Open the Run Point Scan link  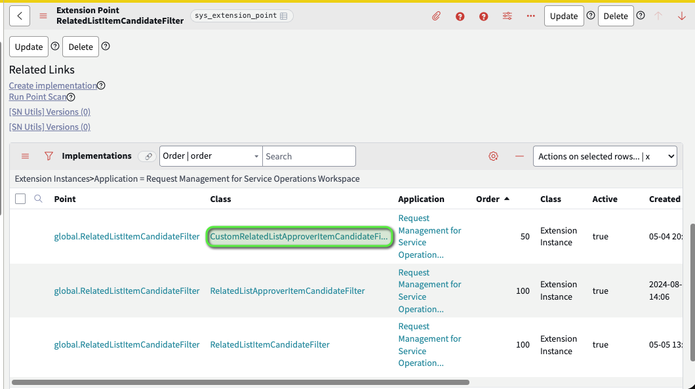[x=38, y=97]
